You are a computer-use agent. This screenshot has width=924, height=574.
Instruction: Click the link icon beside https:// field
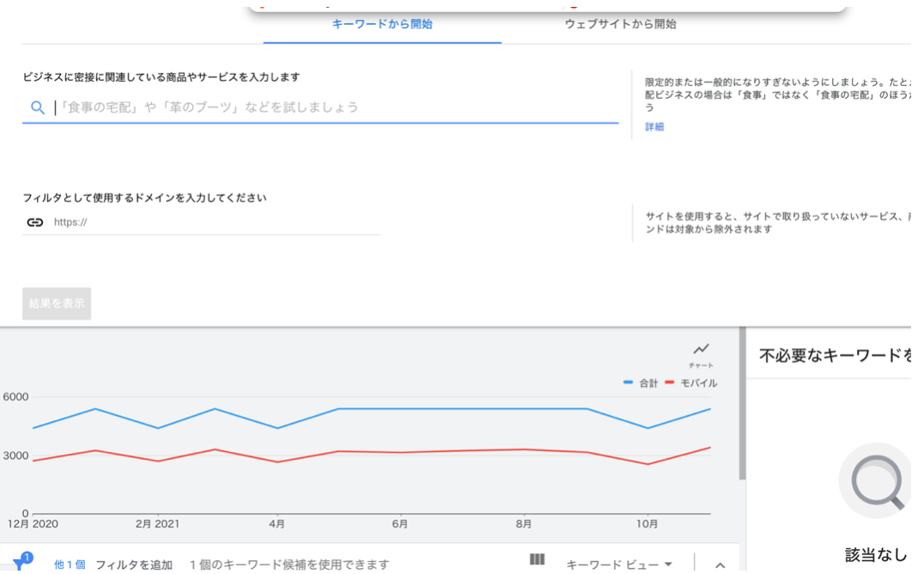coord(34,222)
